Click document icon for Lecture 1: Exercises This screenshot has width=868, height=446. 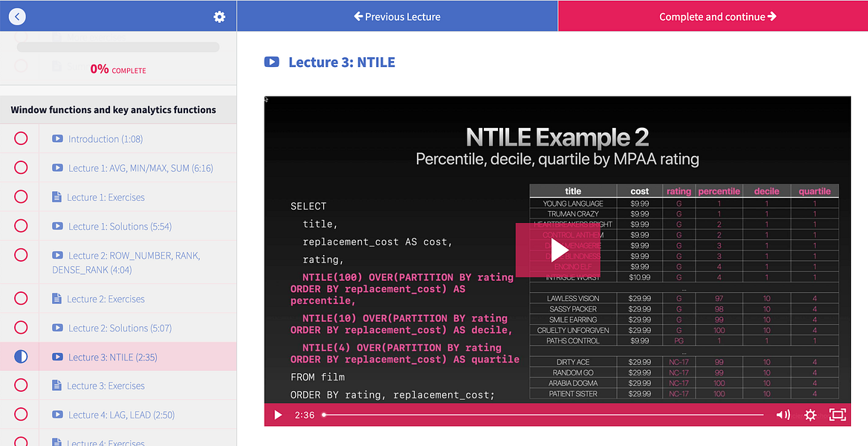tap(56, 197)
